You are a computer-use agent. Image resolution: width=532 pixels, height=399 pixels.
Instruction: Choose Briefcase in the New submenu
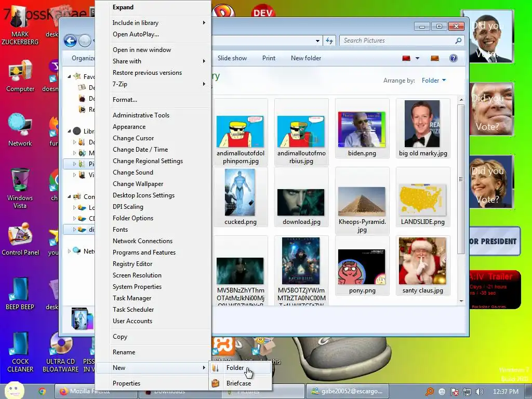(240, 383)
